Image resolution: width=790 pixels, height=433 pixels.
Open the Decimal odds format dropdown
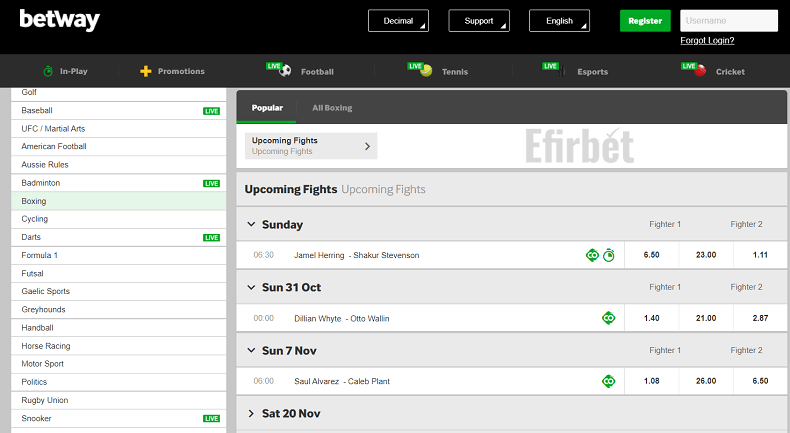[x=399, y=21]
